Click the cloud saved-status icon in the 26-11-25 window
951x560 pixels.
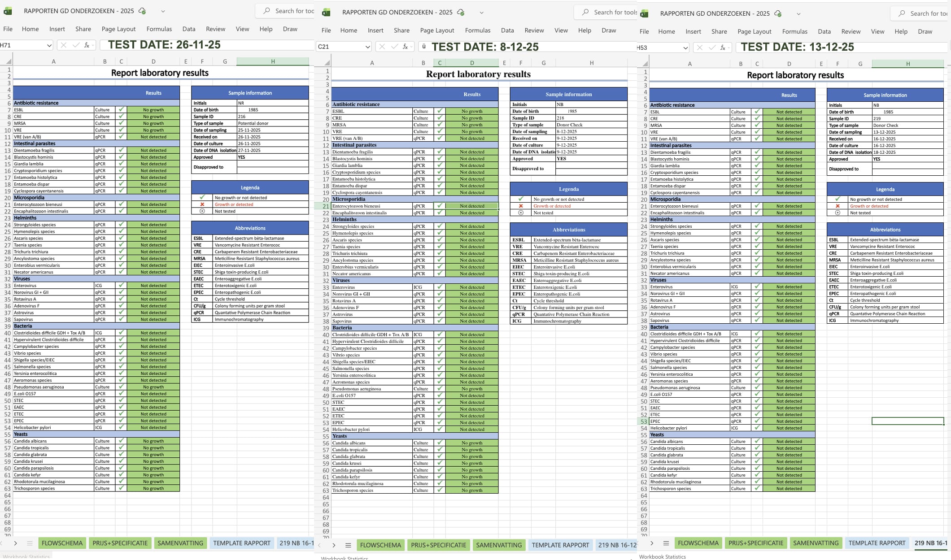pyautogui.click(x=142, y=11)
